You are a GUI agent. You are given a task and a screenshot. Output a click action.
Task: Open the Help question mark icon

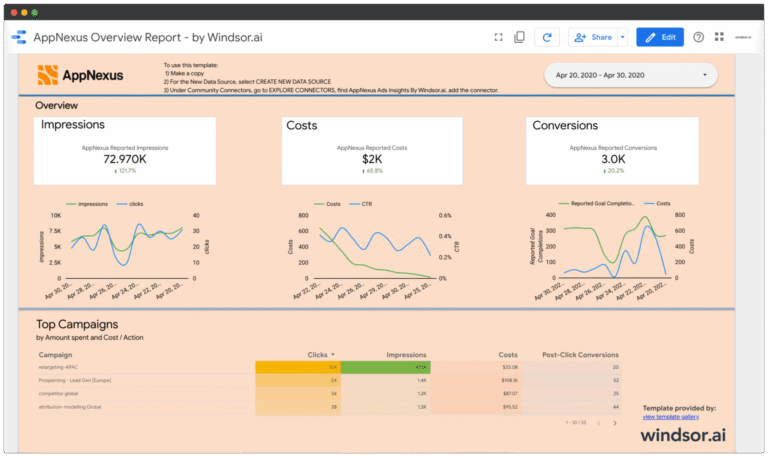698,37
